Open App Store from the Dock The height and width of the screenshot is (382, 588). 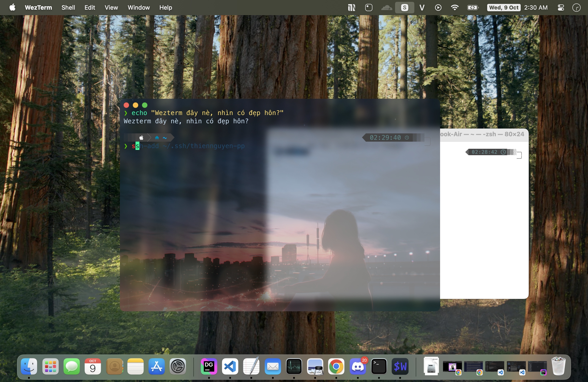click(x=157, y=366)
